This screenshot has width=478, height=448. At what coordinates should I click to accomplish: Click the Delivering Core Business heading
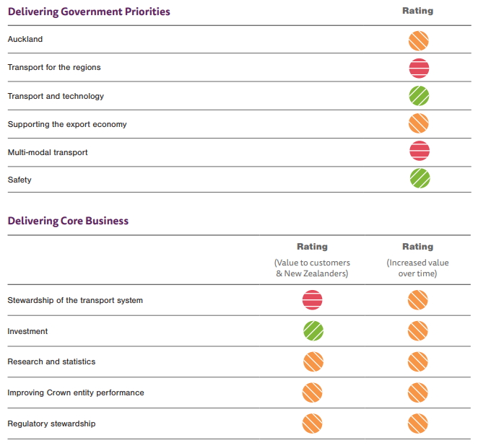click(x=68, y=221)
